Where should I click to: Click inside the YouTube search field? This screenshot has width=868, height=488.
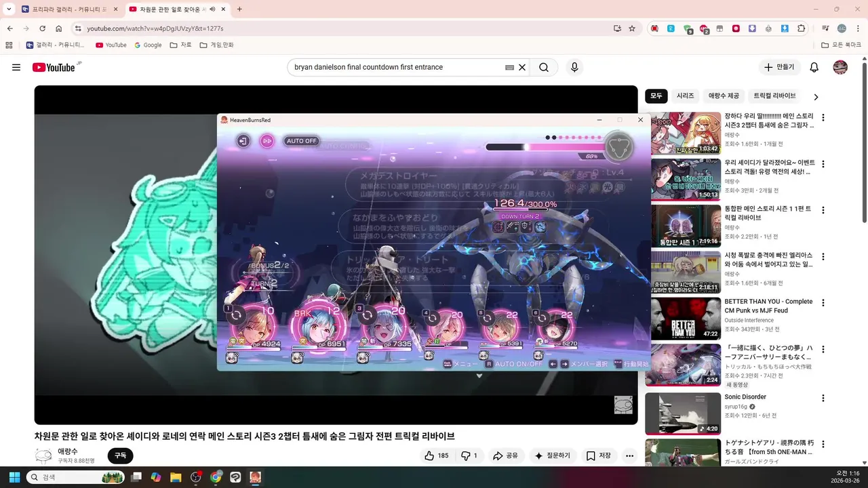397,67
